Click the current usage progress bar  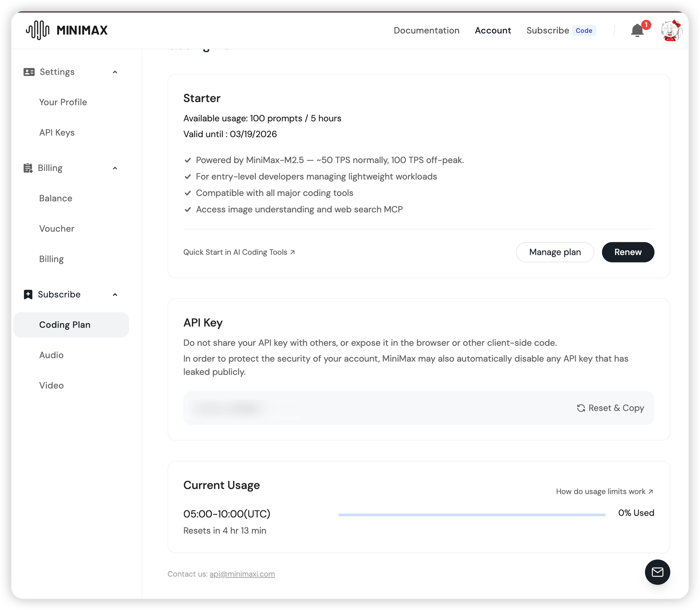coord(471,515)
